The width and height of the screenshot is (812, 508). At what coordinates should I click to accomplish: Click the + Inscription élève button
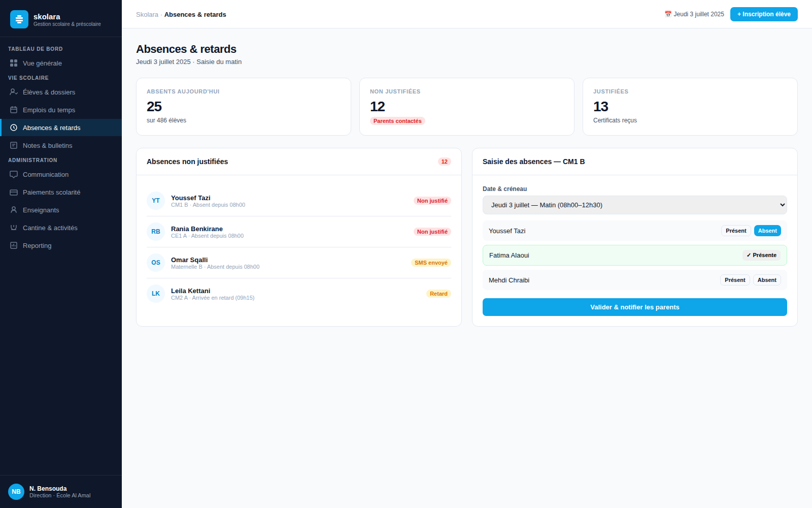[764, 14]
